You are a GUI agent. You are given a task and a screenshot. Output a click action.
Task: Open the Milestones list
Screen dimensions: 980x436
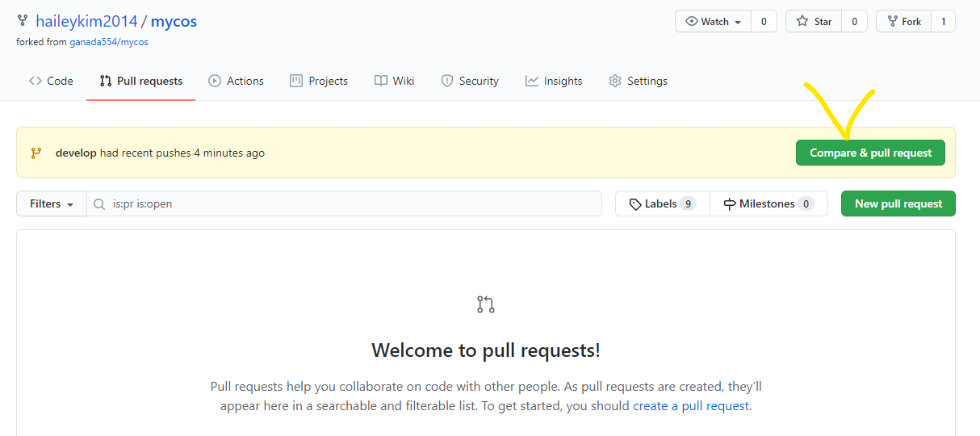(769, 203)
